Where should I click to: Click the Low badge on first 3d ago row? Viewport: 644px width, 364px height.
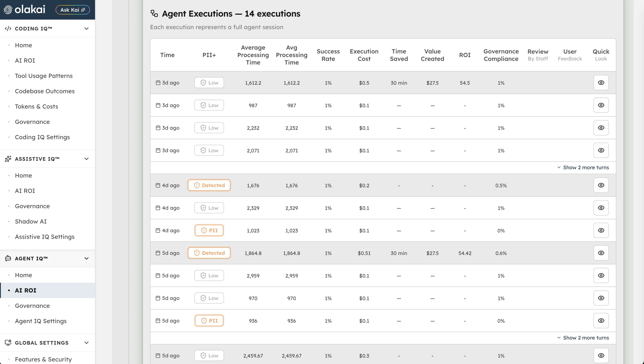click(209, 83)
